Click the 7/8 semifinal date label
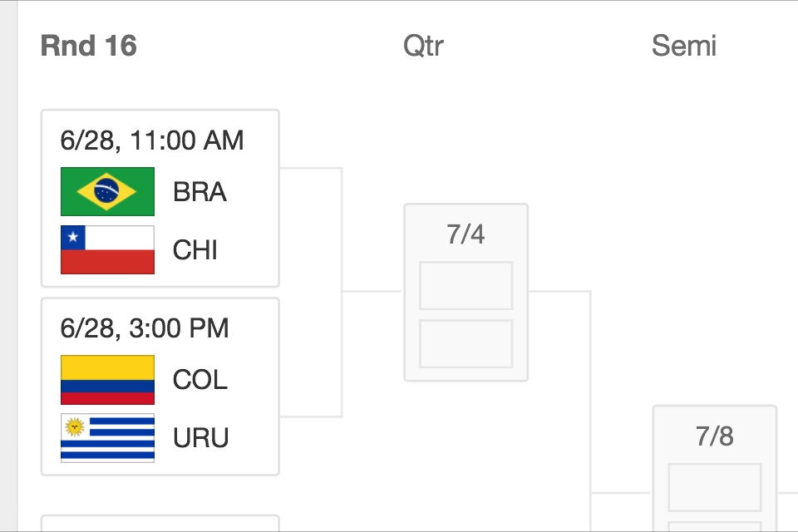This screenshot has width=798, height=532. pos(714,436)
